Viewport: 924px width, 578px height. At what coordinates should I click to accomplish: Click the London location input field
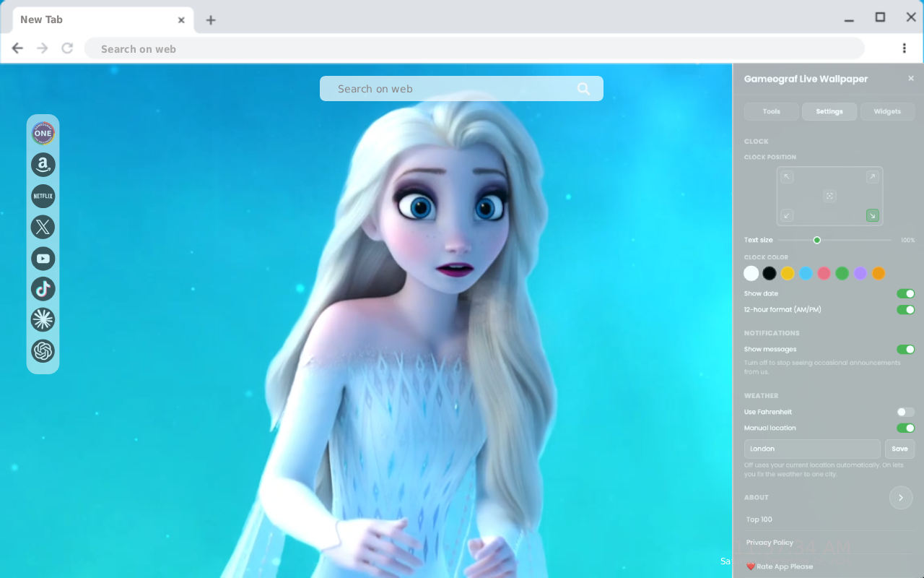tap(812, 449)
